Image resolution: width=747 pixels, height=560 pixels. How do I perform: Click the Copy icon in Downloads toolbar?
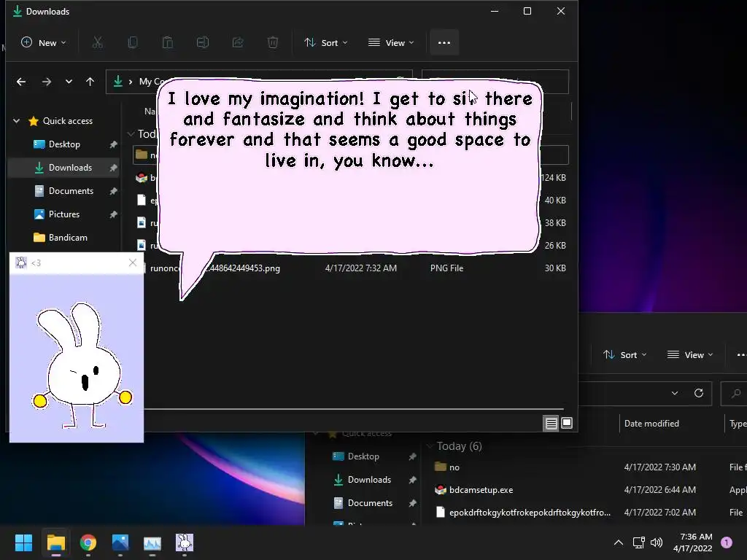[133, 43]
